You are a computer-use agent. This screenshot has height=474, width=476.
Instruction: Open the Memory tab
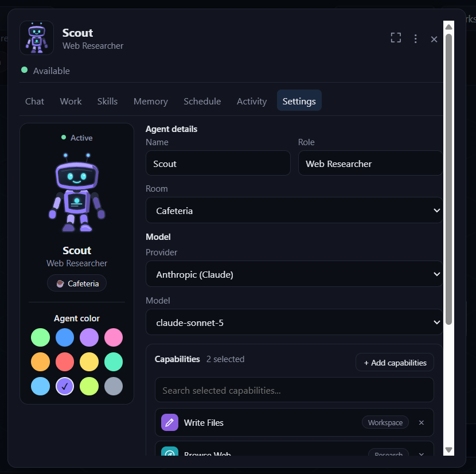click(151, 101)
